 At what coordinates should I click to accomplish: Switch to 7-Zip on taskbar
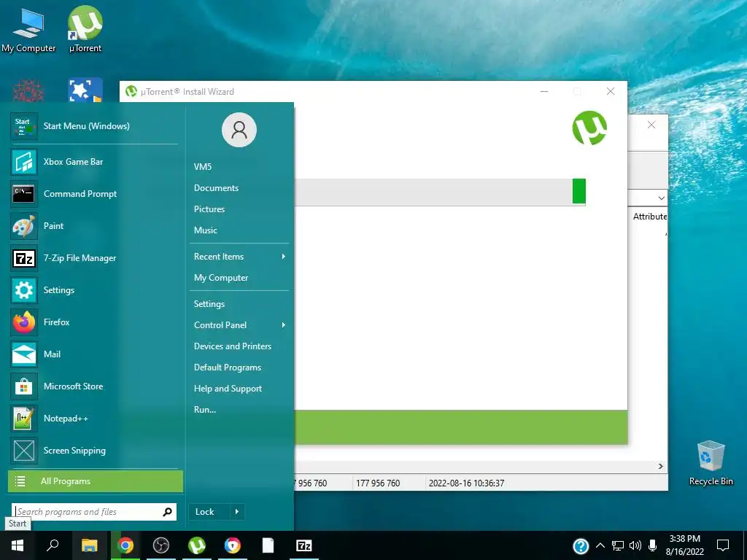pyautogui.click(x=304, y=545)
